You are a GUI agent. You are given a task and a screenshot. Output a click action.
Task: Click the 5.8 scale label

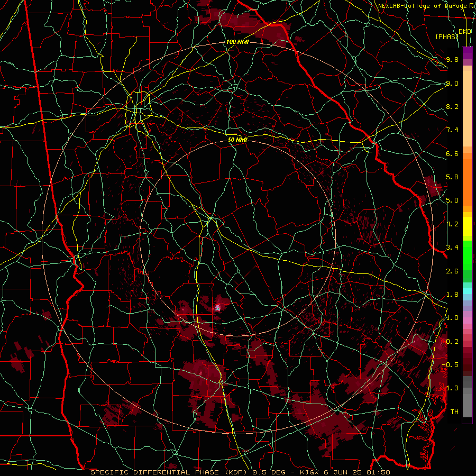point(452,177)
